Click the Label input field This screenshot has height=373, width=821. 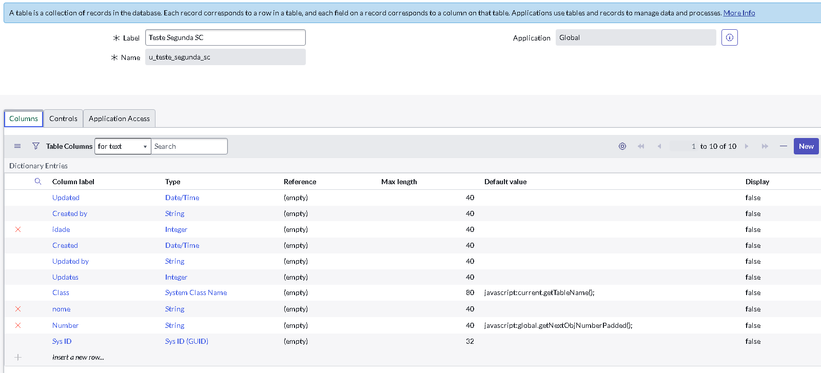click(x=225, y=38)
